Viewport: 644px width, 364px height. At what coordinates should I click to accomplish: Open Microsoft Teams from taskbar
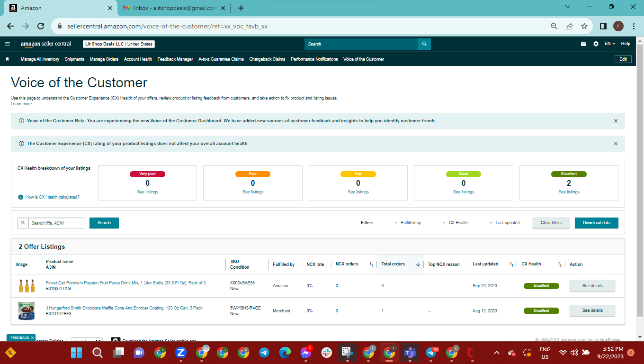(410, 353)
